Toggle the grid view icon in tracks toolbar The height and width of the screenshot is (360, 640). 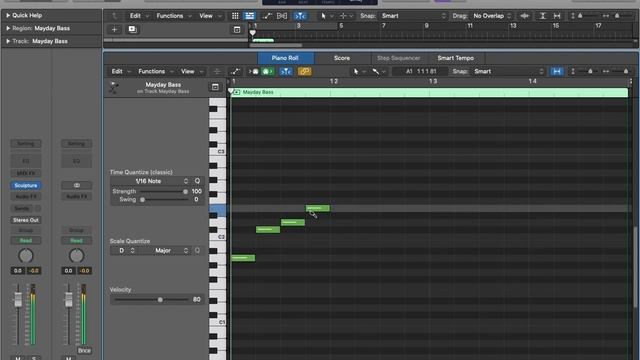[x=235, y=16]
